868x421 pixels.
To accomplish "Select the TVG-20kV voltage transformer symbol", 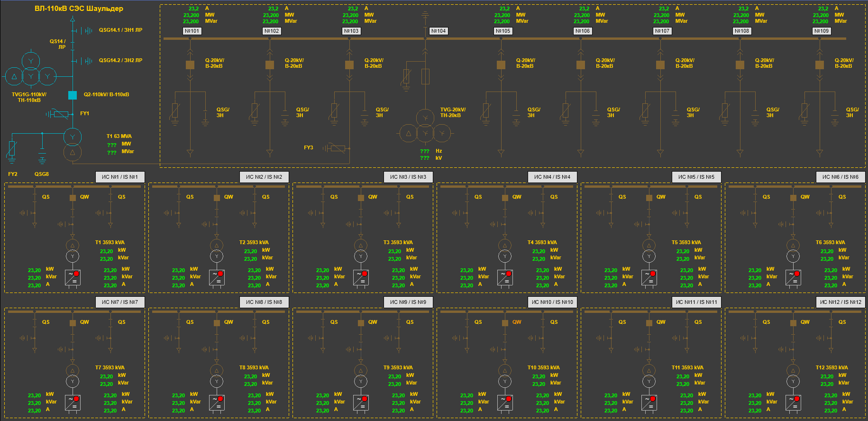I will [x=425, y=126].
